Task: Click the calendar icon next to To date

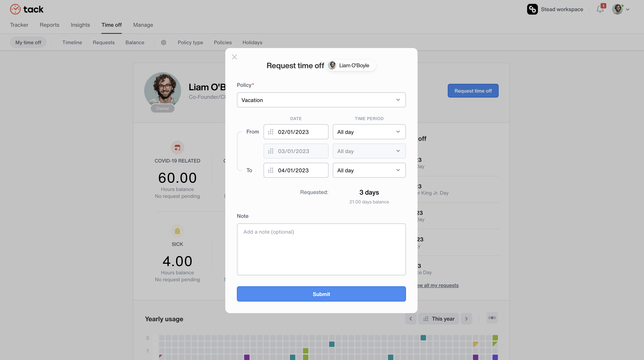Action: (271, 170)
